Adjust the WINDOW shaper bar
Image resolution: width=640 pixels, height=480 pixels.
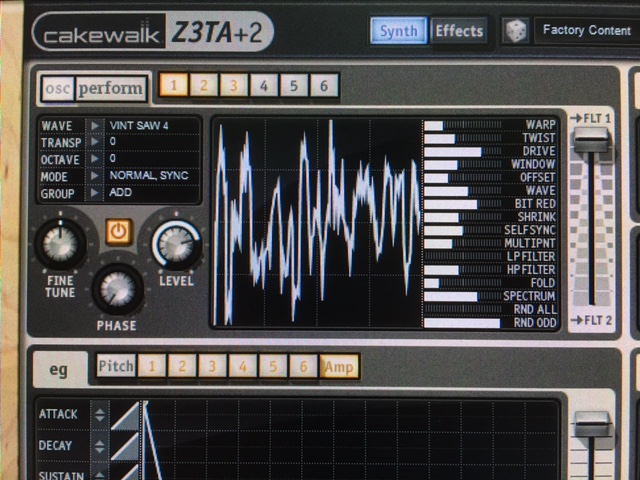pyautogui.click(x=462, y=165)
